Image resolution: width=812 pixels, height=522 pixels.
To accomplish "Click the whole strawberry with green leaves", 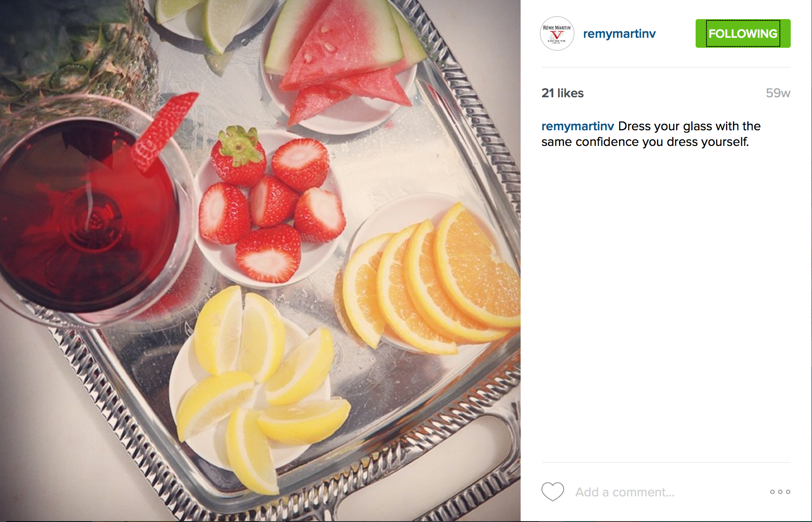I will click(238, 155).
